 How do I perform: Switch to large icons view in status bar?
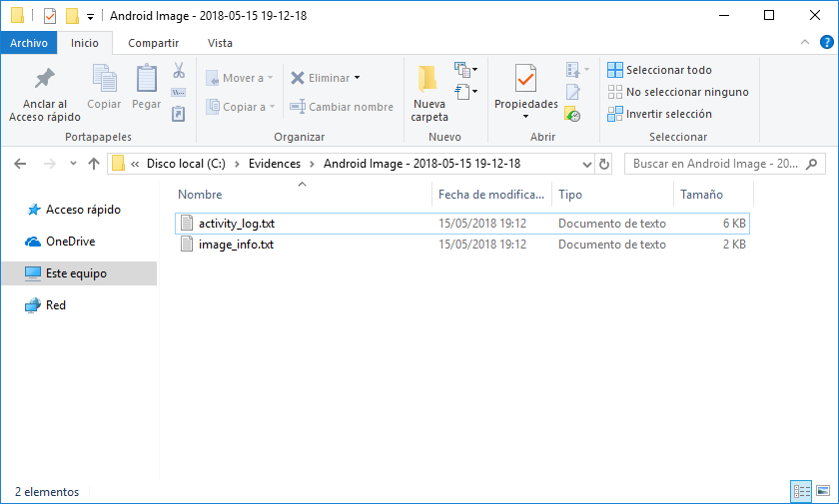click(823, 491)
